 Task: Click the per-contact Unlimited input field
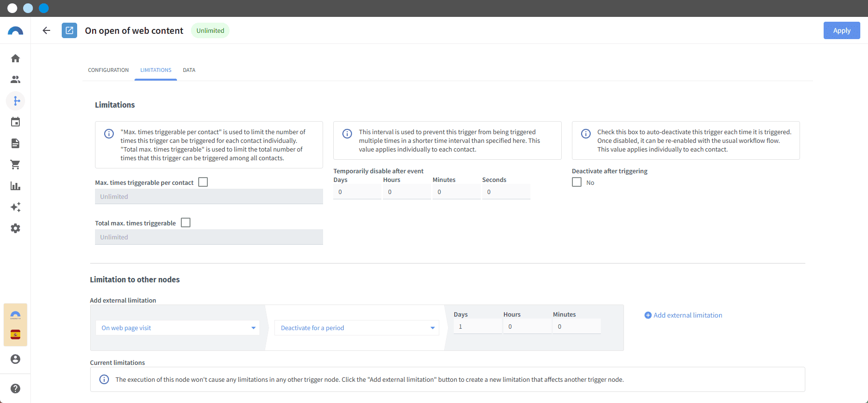click(209, 196)
